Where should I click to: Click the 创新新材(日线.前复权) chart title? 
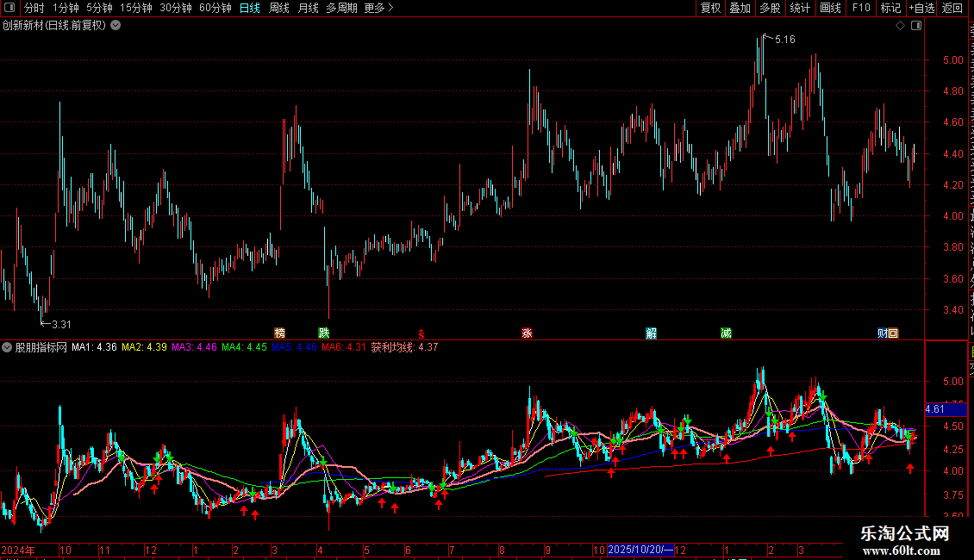click(54, 26)
